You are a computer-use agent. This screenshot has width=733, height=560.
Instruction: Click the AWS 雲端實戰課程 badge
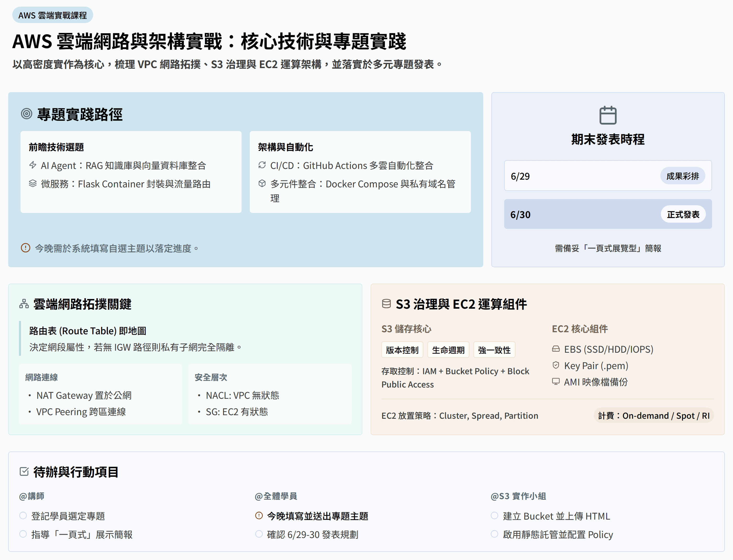53,15
